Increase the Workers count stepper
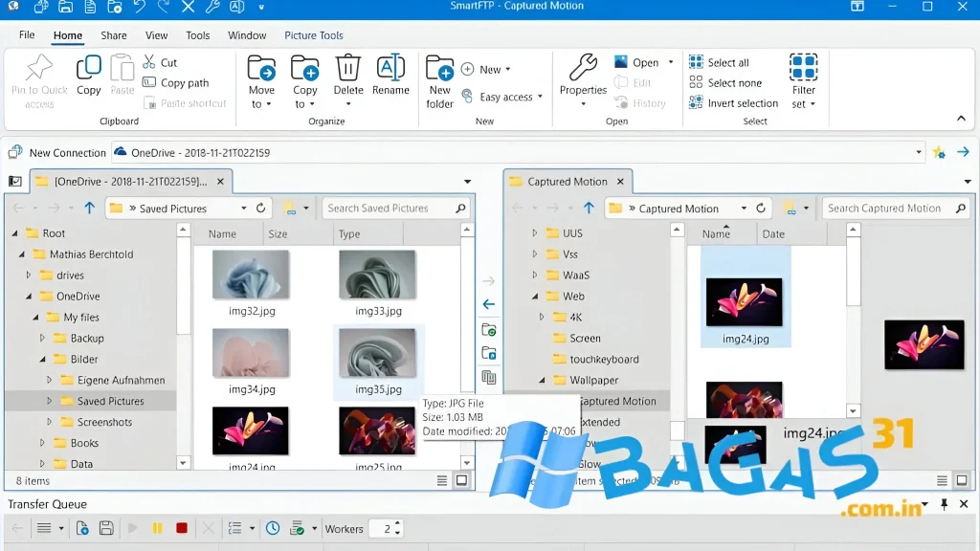The image size is (980, 551). pos(398,524)
